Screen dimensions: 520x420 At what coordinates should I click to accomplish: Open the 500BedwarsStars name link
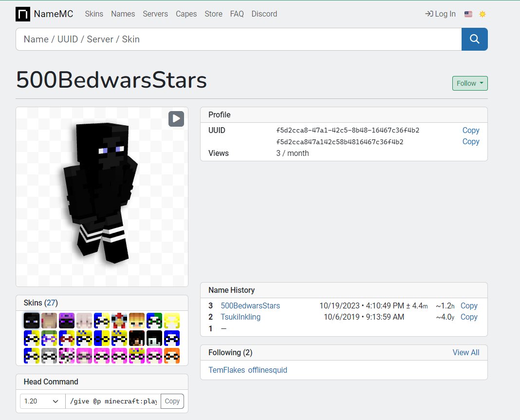(x=250, y=305)
